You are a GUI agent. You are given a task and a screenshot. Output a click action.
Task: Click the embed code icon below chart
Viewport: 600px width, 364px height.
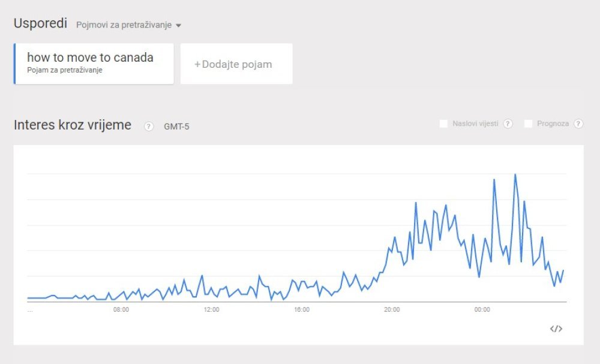556,329
